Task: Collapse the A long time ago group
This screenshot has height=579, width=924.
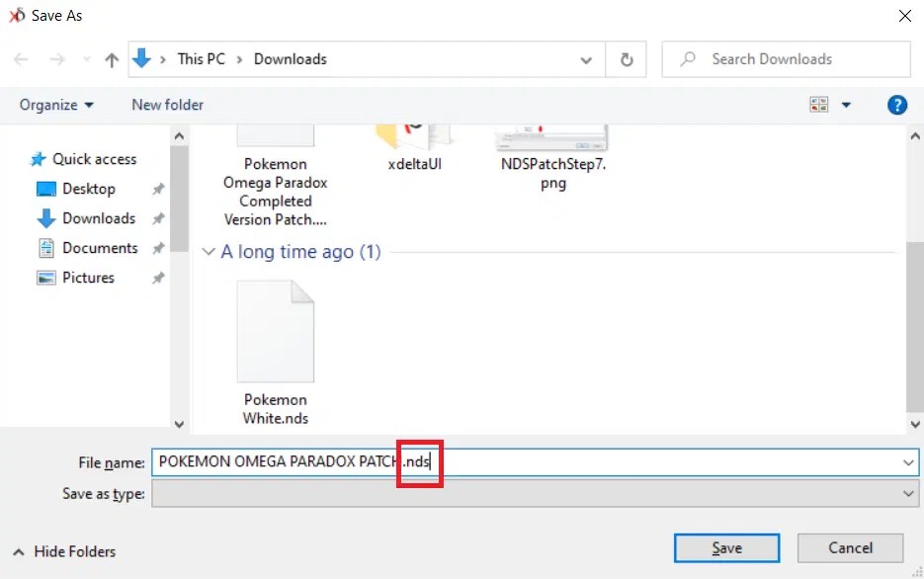Action: coord(209,252)
